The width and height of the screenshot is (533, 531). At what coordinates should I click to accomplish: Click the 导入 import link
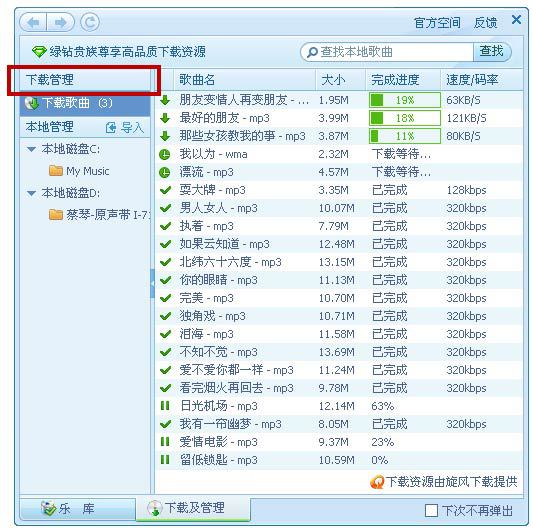pyautogui.click(x=133, y=128)
